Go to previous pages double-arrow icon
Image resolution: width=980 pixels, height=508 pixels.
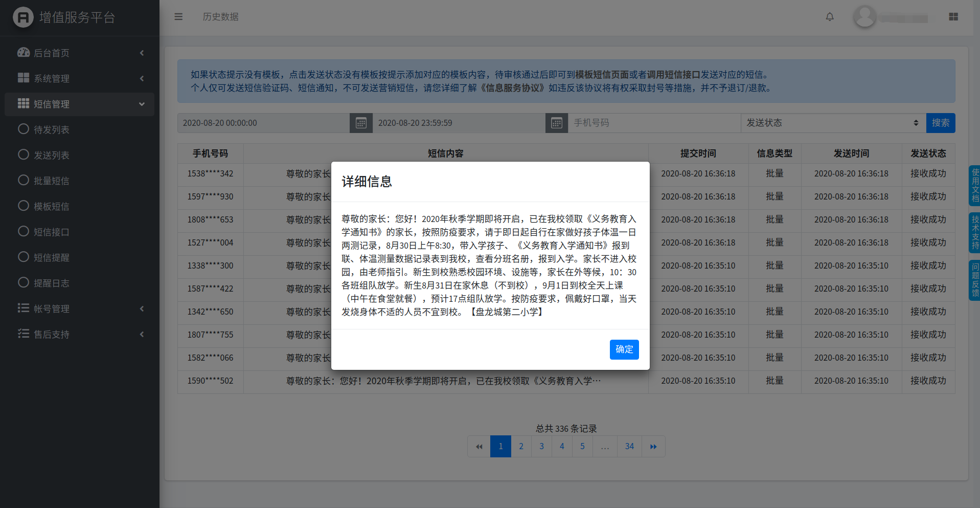click(479, 447)
